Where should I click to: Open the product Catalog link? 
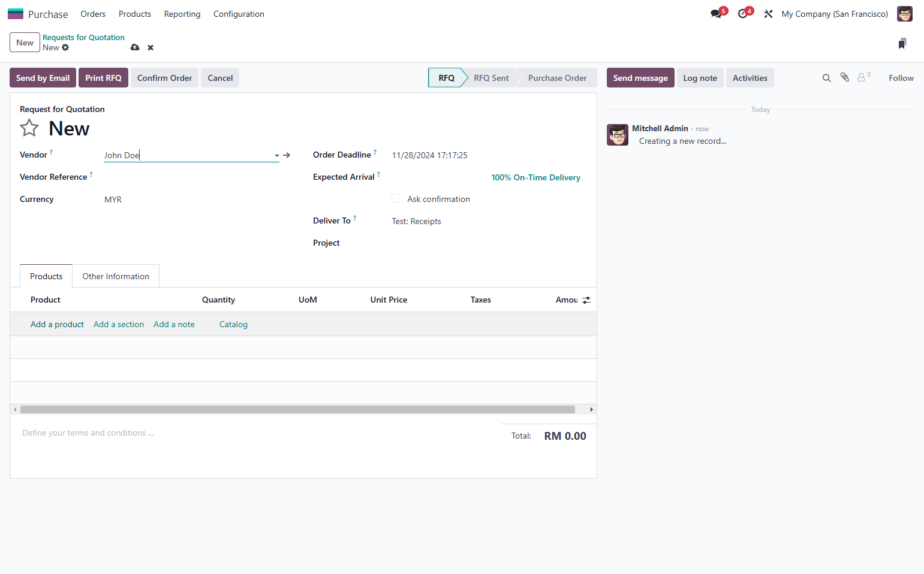tap(233, 324)
